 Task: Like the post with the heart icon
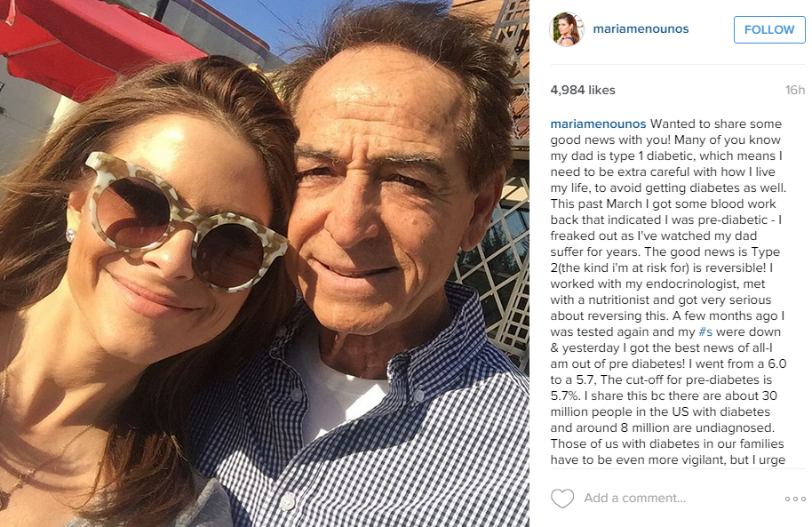click(561, 499)
